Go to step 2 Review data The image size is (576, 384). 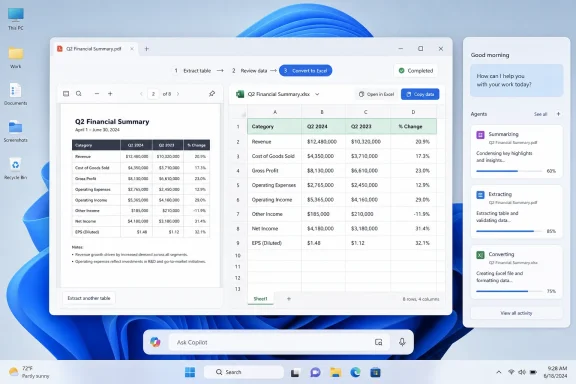pyautogui.click(x=249, y=71)
